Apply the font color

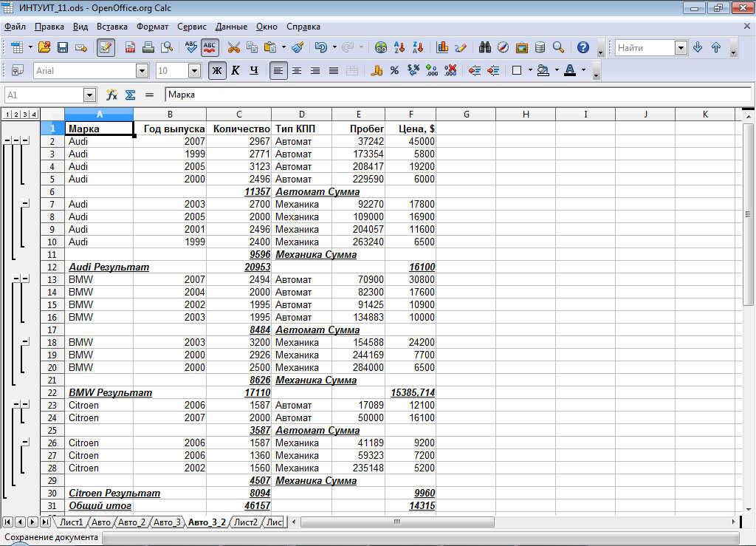pos(570,70)
